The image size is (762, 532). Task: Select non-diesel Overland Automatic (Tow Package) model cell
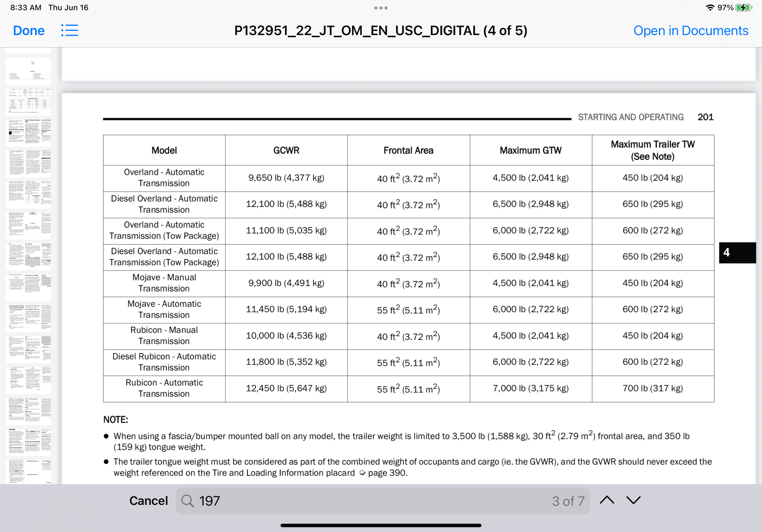[x=164, y=230]
